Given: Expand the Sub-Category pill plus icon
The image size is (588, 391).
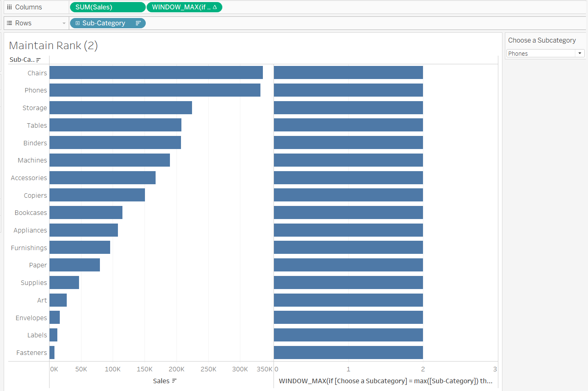Looking at the screenshot, I should click(x=77, y=23).
